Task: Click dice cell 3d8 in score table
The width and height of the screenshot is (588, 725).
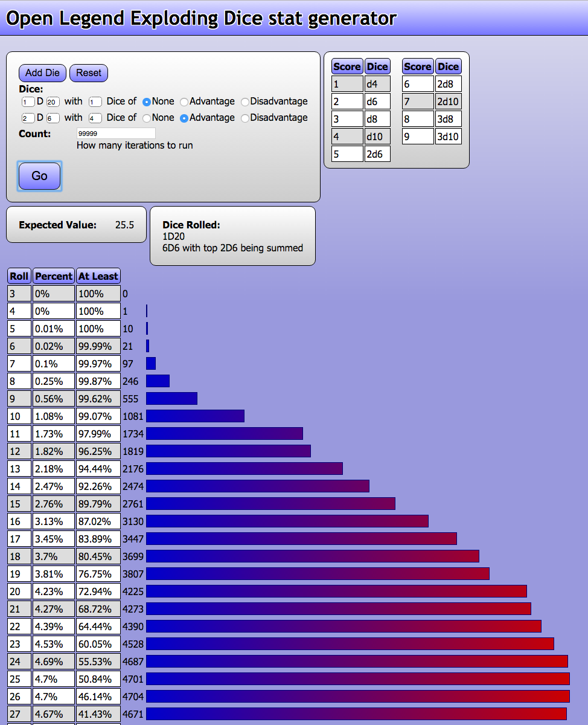Action: pos(449,118)
